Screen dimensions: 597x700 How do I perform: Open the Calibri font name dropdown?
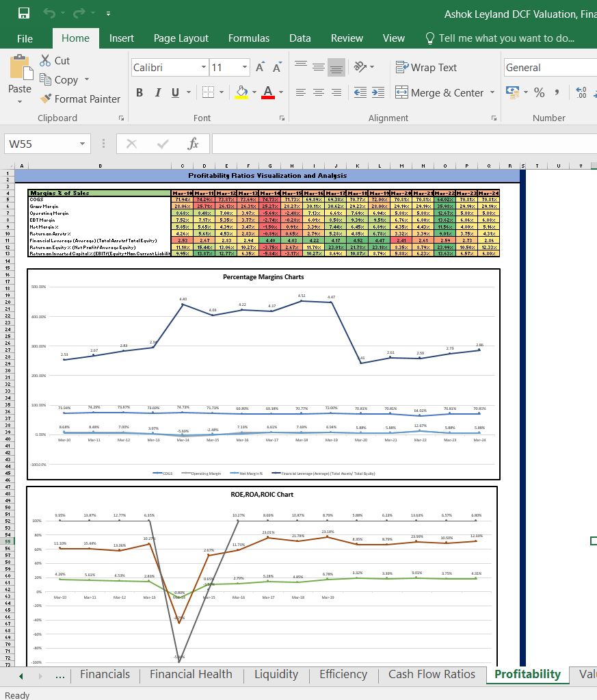[x=204, y=68]
